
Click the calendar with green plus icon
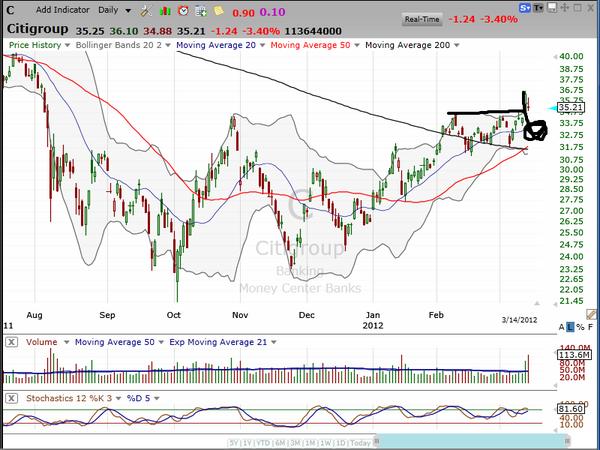point(201,11)
